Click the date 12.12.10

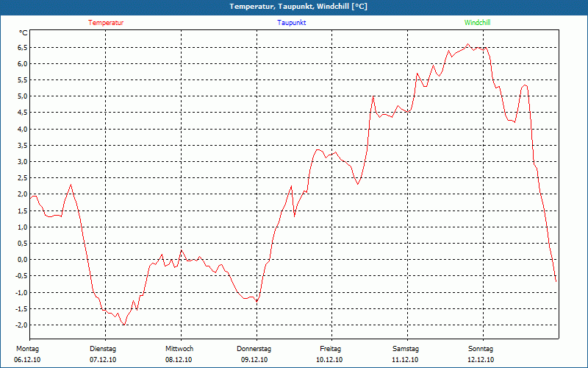pyautogui.click(x=481, y=360)
